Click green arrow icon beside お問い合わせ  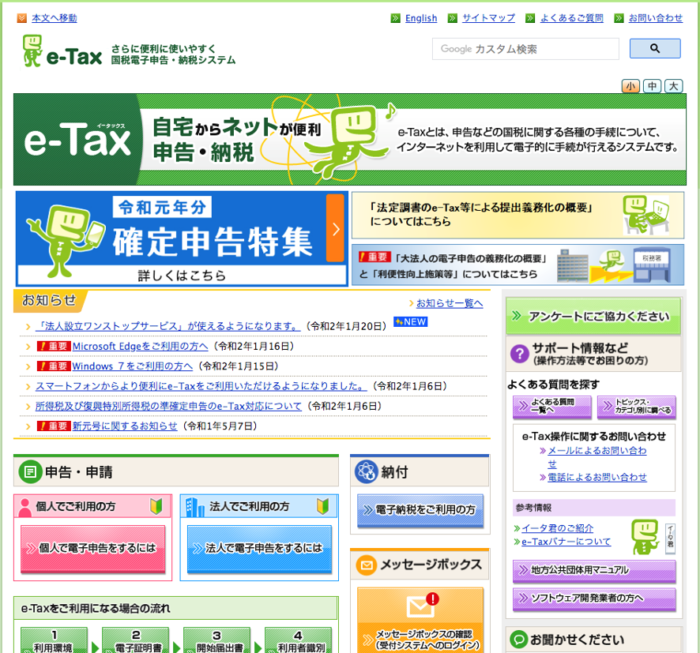click(618, 18)
